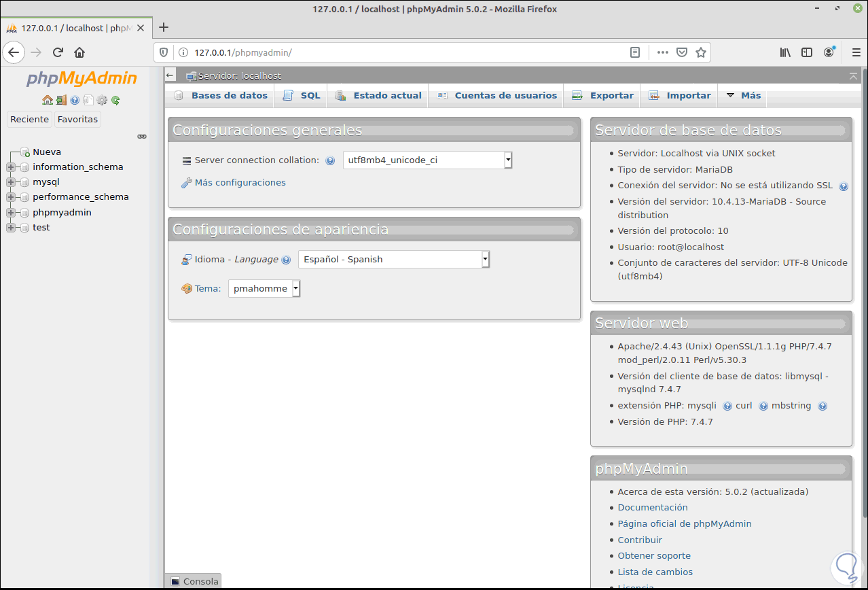Image resolution: width=868 pixels, height=590 pixels.
Task: Open Más configuraciones link
Action: (240, 183)
